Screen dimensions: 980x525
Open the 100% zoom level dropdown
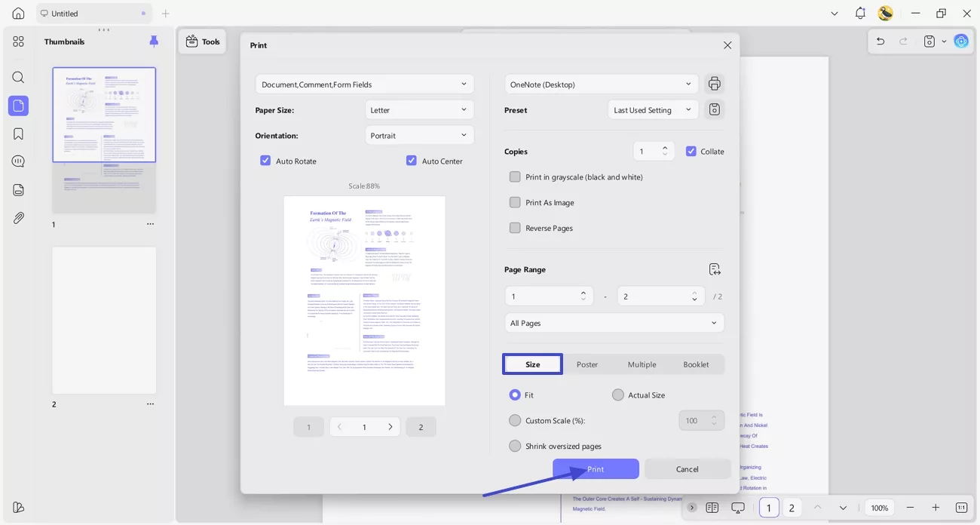880,508
